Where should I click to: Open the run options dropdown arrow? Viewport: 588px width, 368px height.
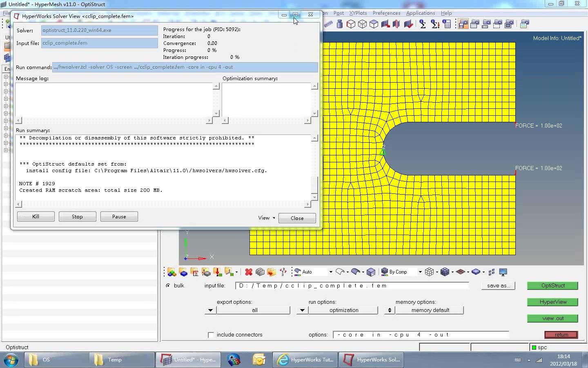tap(302, 310)
